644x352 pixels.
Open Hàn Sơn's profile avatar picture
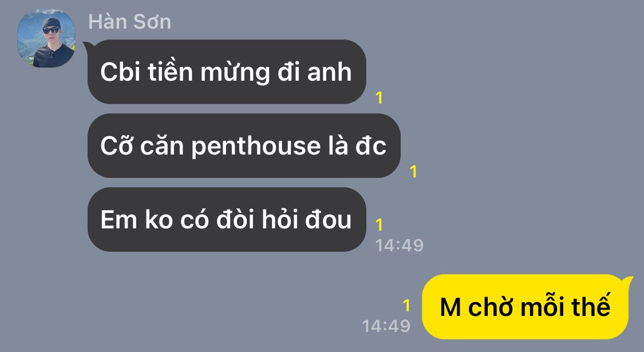pyautogui.click(x=46, y=38)
